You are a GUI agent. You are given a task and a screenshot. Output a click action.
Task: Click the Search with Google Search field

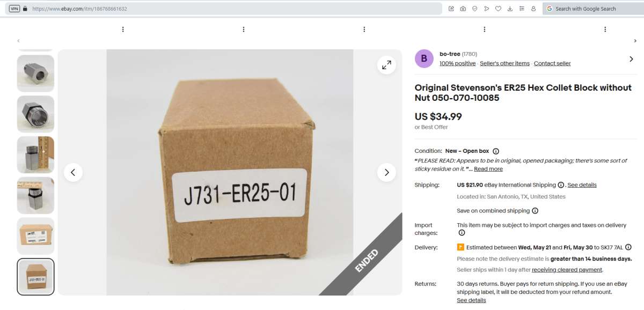[x=592, y=9]
